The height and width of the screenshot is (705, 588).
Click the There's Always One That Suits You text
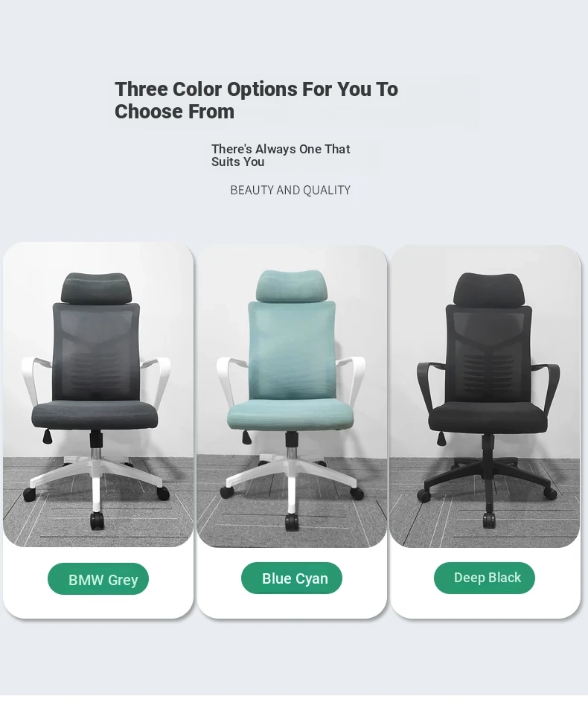281,155
